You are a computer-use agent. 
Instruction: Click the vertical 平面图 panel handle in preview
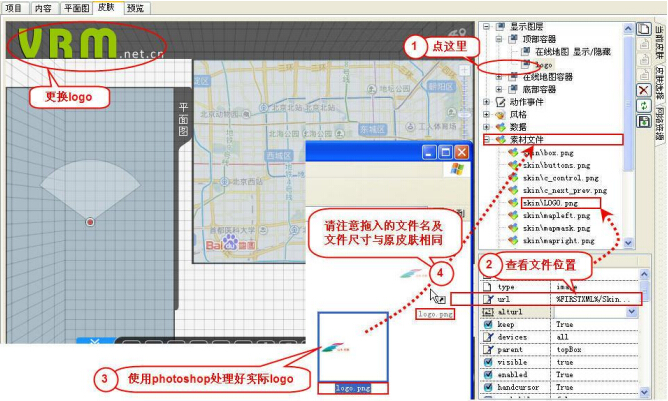click(x=184, y=119)
